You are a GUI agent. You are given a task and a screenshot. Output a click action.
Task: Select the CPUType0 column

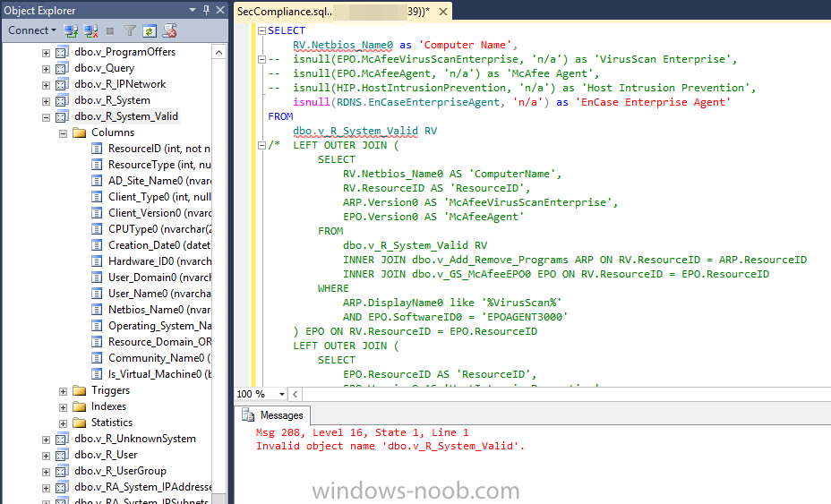point(159,229)
